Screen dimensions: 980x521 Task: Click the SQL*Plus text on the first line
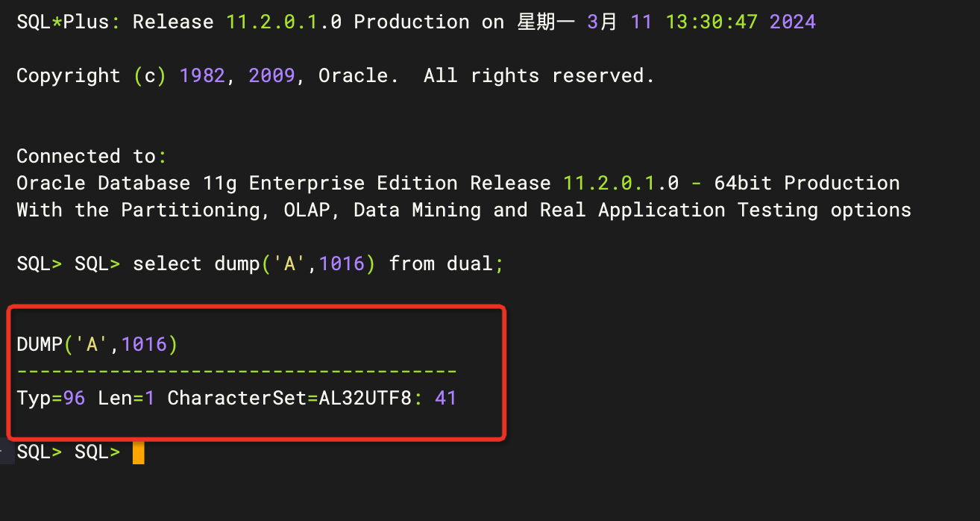pos(63,22)
